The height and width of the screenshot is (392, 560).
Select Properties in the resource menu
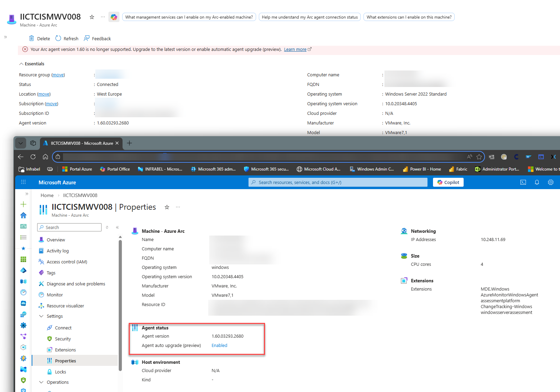(75, 361)
